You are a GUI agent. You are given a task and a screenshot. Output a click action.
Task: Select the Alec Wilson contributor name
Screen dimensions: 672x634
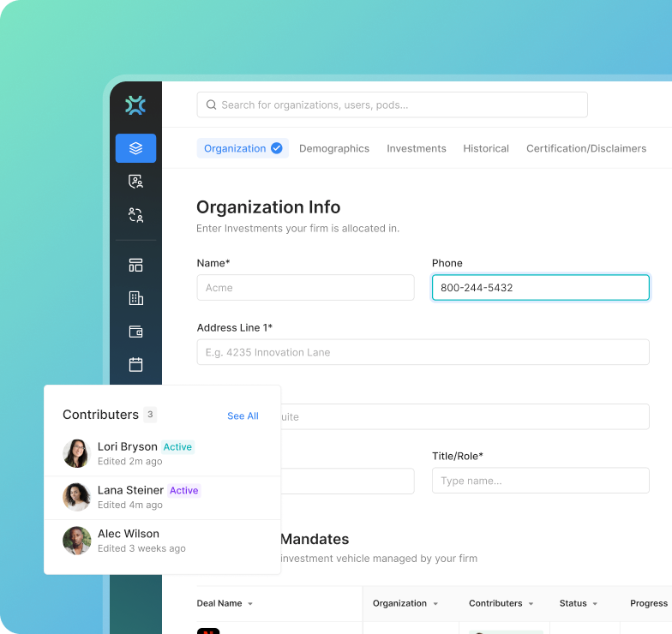click(x=129, y=534)
